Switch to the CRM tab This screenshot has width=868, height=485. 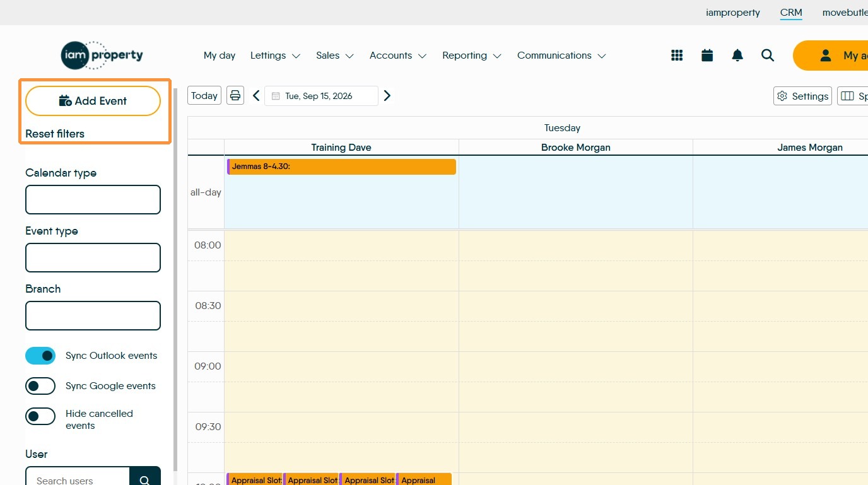(x=791, y=13)
